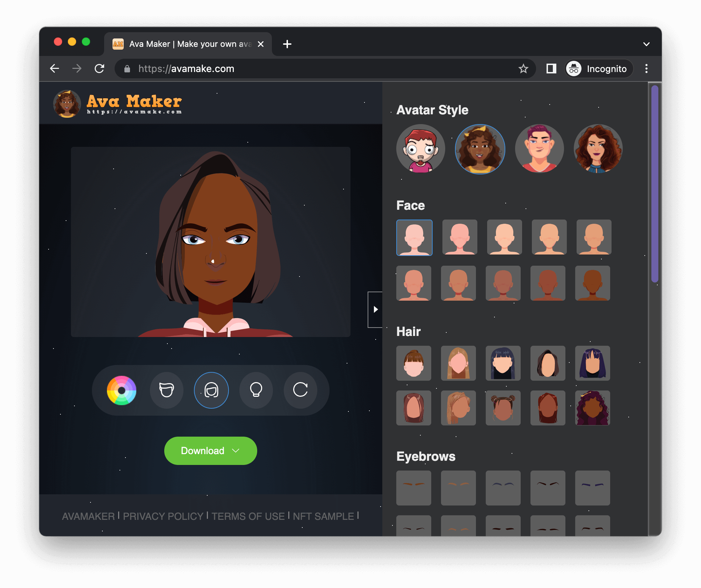Click the lightbulb random idea icon
701x588 pixels.
256,390
